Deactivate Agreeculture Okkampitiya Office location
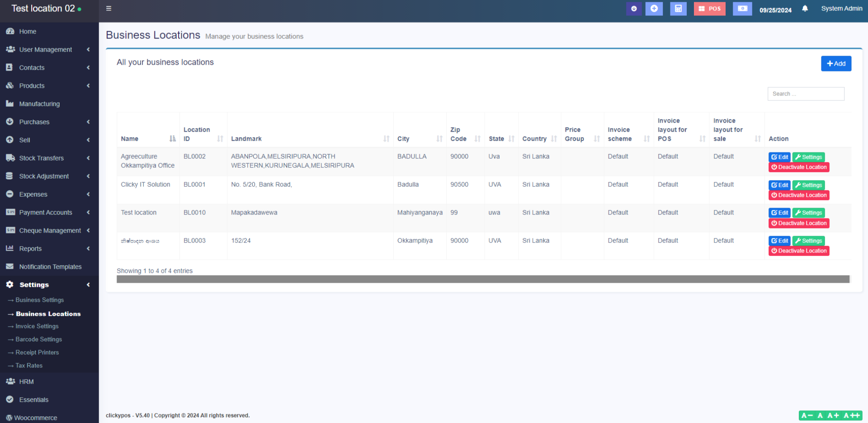Viewport: 868px width, 423px height. (799, 167)
